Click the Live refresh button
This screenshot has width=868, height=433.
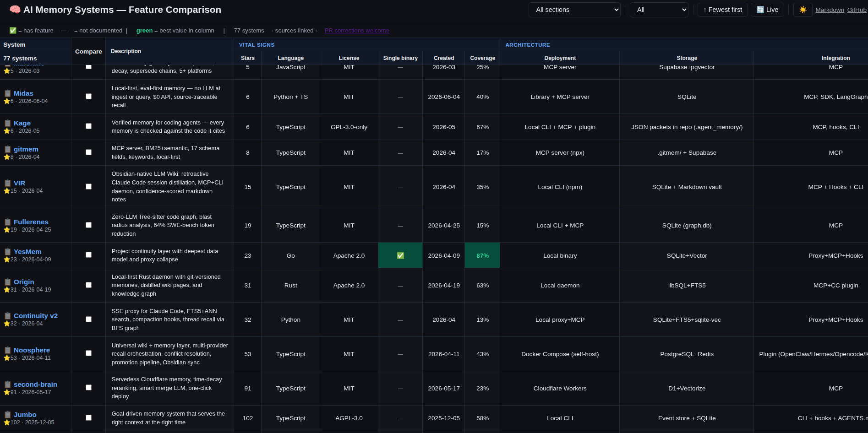pyautogui.click(x=767, y=10)
